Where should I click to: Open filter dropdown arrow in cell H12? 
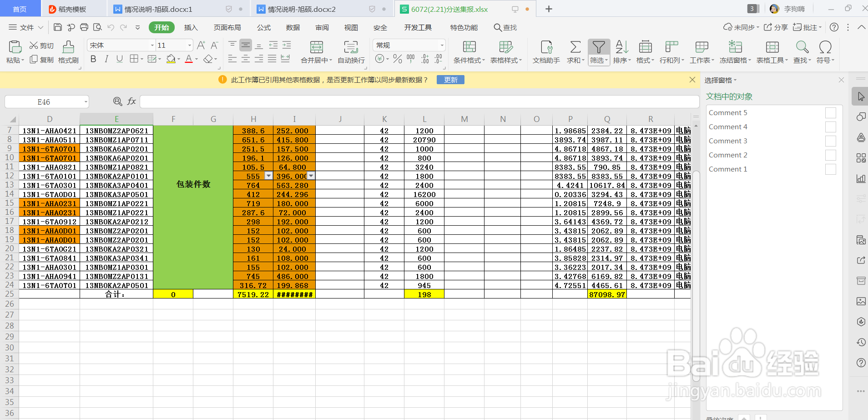pyautogui.click(x=268, y=176)
